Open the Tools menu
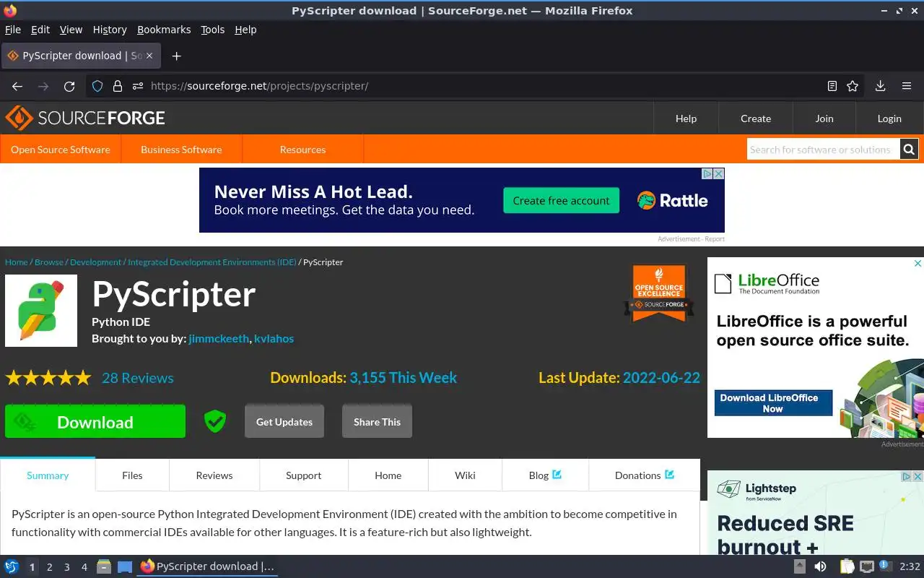The height and width of the screenshot is (578, 924). coord(213,30)
